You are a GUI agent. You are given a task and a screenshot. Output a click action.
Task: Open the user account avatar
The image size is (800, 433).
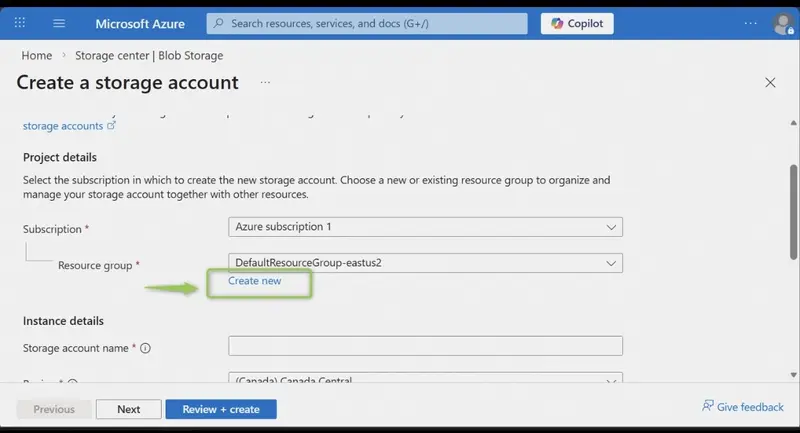[x=783, y=23]
